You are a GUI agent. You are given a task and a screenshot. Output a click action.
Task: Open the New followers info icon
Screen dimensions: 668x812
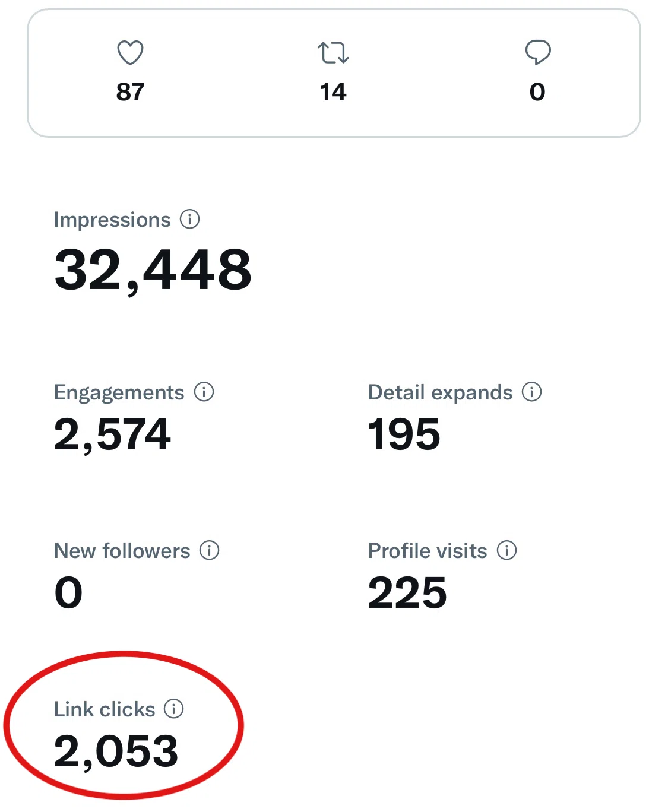click(x=209, y=550)
